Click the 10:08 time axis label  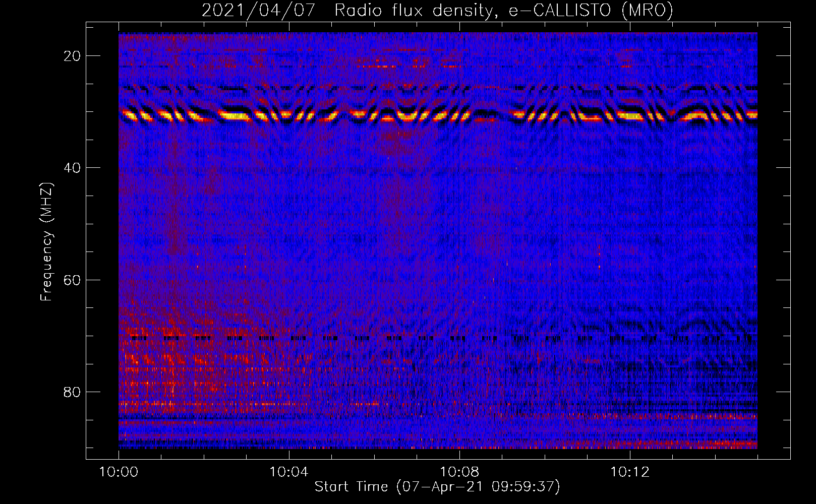pyautogui.click(x=459, y=472)
